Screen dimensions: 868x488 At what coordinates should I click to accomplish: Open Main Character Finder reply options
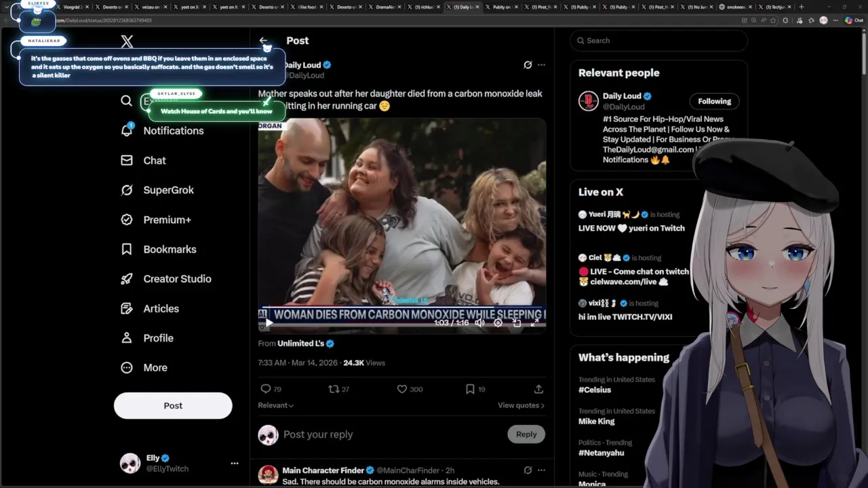coord(541,470)
